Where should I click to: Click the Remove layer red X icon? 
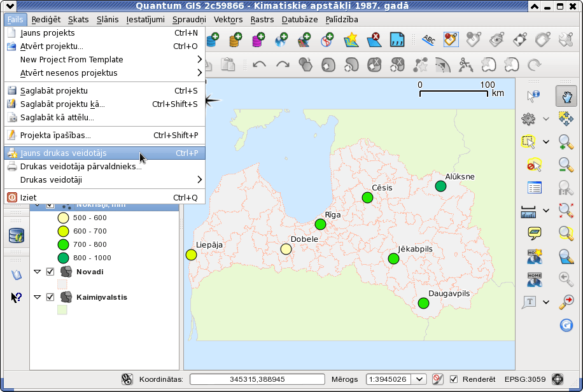click(374, 39)
